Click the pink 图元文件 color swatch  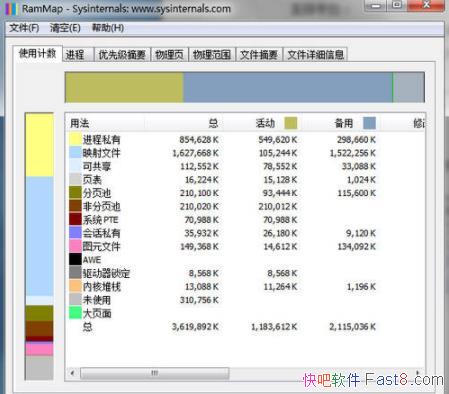[75, 246]
